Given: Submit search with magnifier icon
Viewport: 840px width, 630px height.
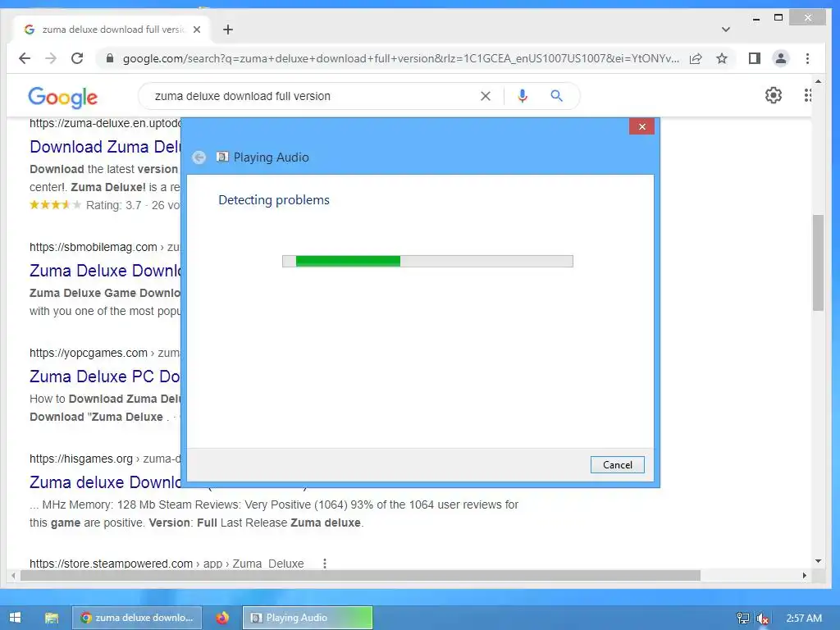Looking at the screenshot, I should point(557,96).
